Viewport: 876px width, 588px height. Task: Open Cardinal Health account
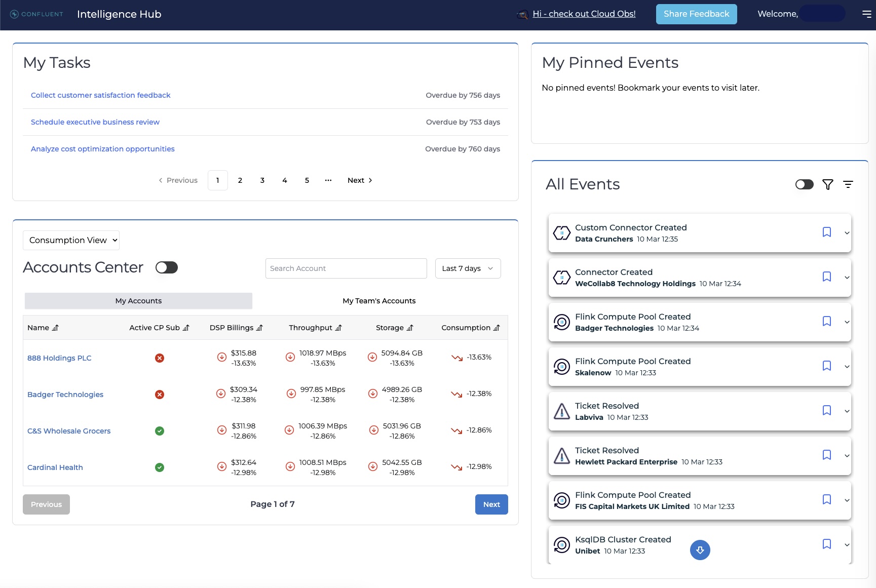coord(55,467)
